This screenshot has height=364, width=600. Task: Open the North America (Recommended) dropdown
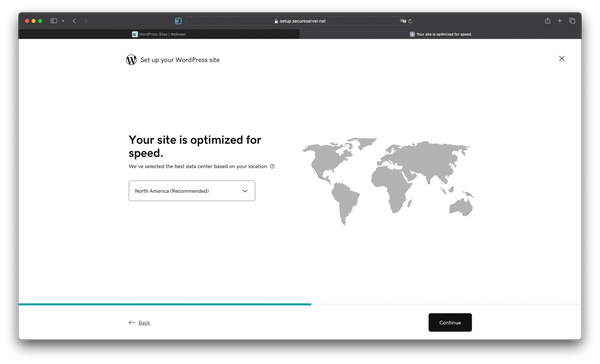[x=192, y=191]
